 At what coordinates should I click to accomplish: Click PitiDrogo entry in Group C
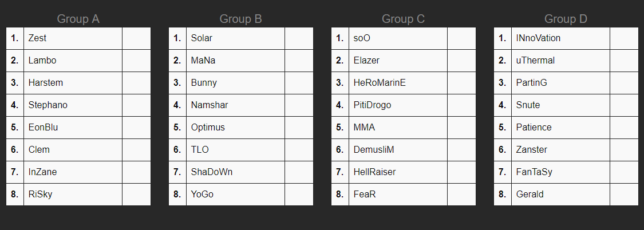click(x=373, y=105)
